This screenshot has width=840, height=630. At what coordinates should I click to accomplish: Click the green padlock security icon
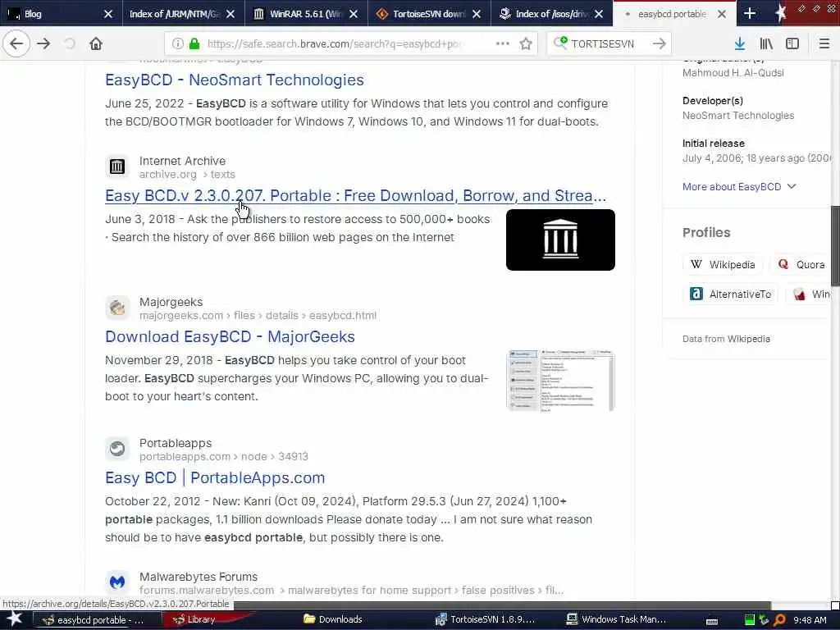[194, 43]
